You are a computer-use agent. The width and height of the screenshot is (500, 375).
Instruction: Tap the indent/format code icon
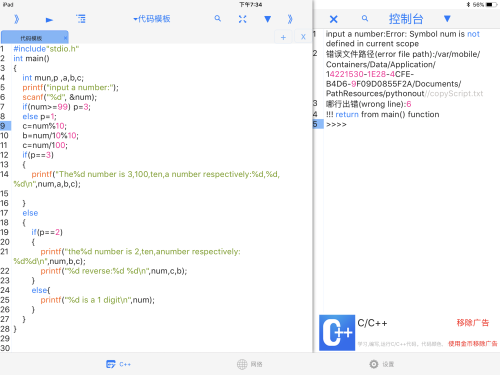pyautogui.click(x=81, y=19)
